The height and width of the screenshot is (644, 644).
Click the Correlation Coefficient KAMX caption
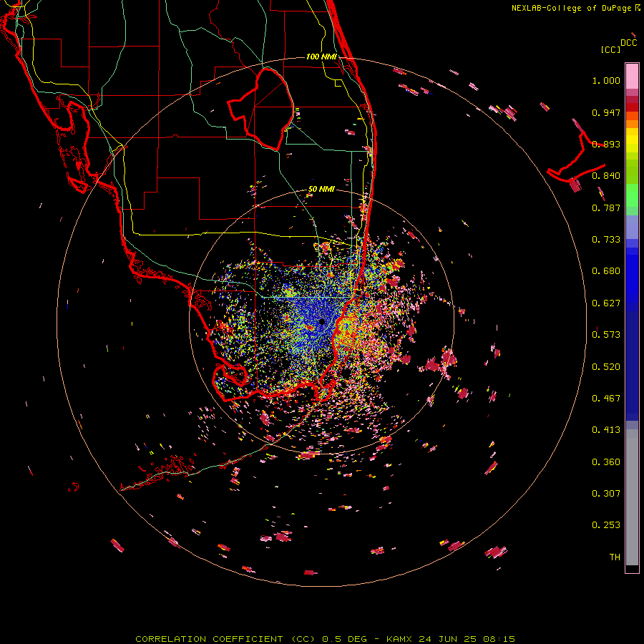pos(325,639)
